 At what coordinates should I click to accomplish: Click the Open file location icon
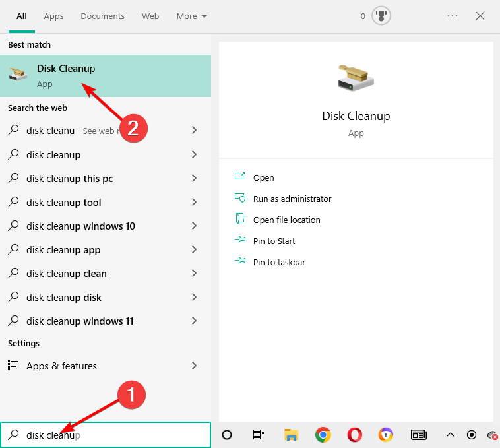tap(240, 219)
